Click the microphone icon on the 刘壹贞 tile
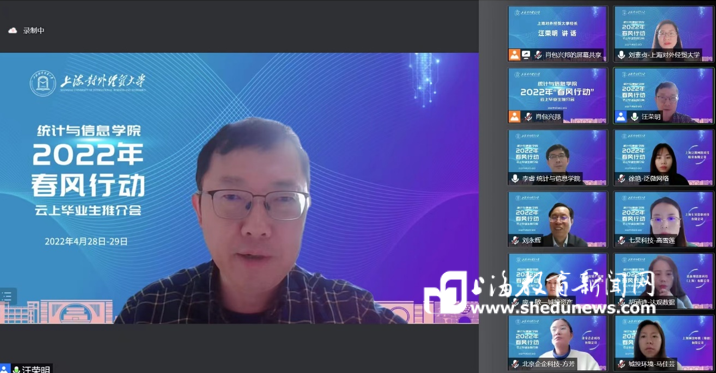Image resolution: width=716 pixels, height=373 pixels. (x=621, y=55)
